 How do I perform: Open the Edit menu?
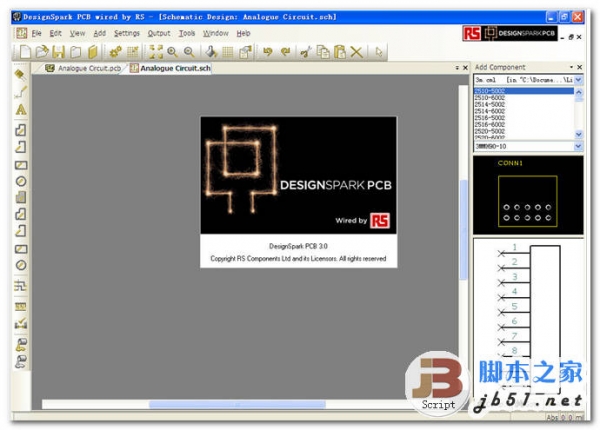tap(55, 33)
